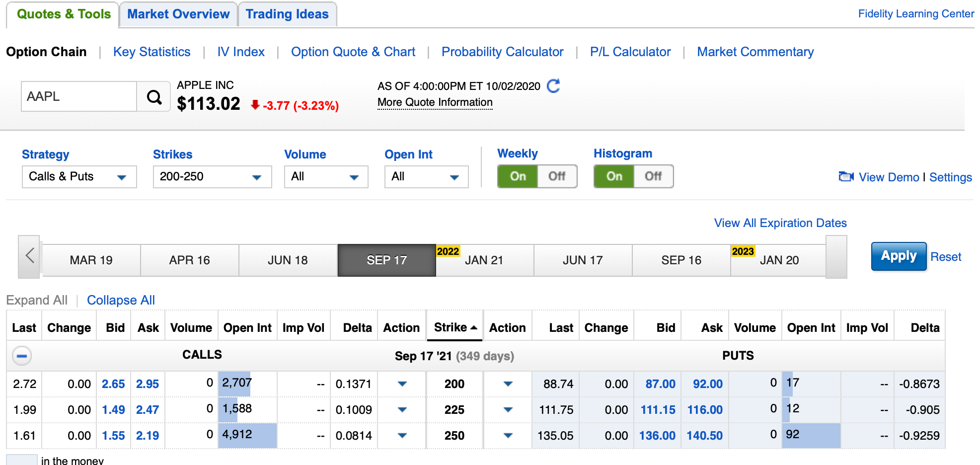Image resolution: width=980 pixels, height=465 pixels.
Task: Click the Collapse All link
Action: tap(121, 300)
